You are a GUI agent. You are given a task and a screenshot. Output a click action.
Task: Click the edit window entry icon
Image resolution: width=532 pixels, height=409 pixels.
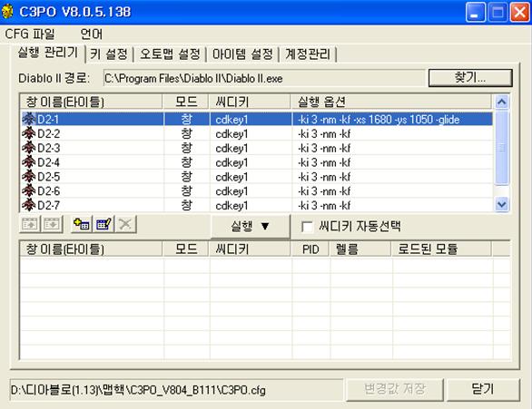pos(103,224)
